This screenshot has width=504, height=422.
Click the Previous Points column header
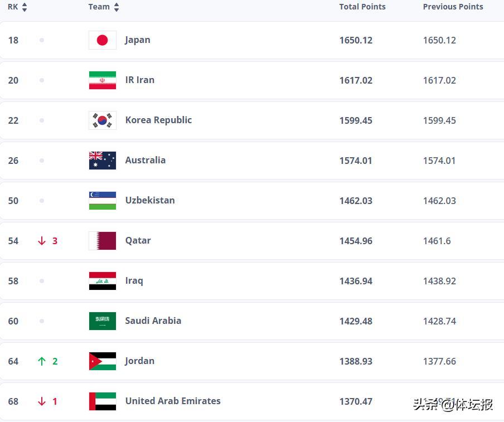point(453,7)
